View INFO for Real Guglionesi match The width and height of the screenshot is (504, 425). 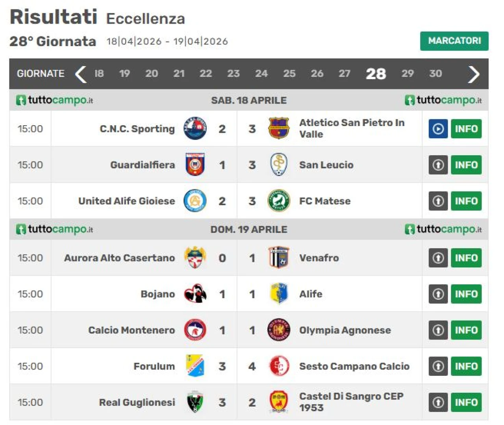coord(466,403)
